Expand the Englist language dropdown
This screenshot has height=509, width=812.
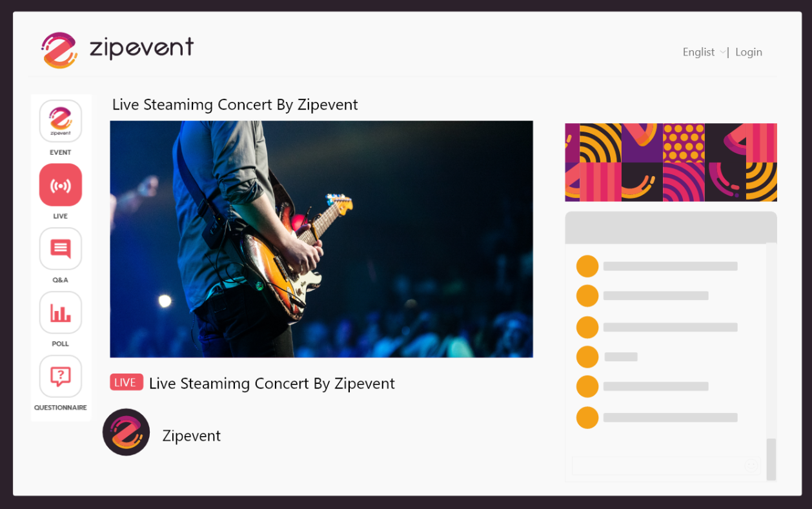click(703, 52)
